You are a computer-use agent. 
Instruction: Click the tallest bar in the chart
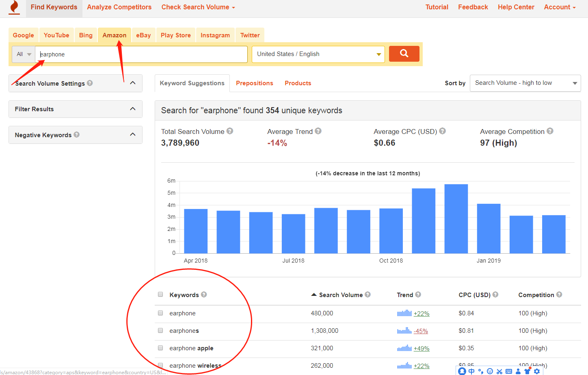point(456,219)
